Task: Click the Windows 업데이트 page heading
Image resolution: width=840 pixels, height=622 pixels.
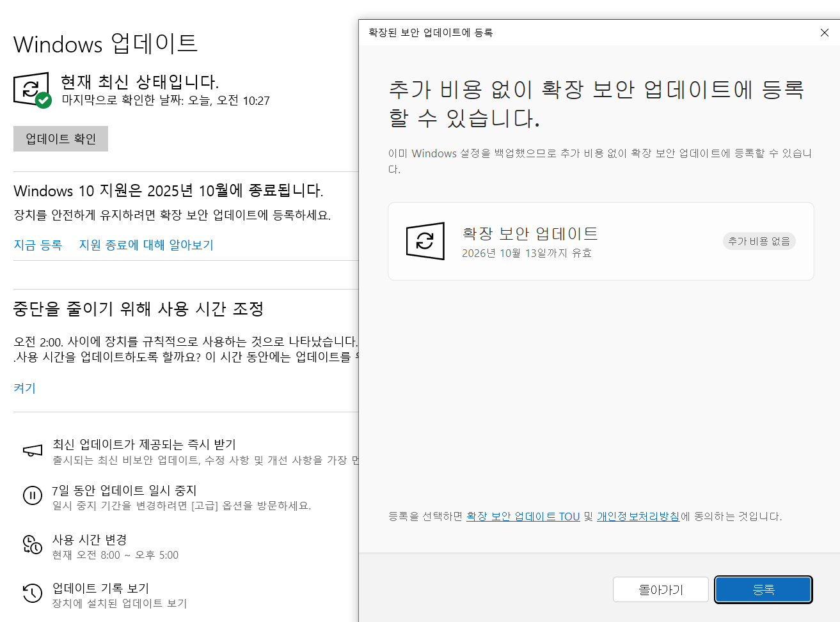Action: tap(106, 44)
